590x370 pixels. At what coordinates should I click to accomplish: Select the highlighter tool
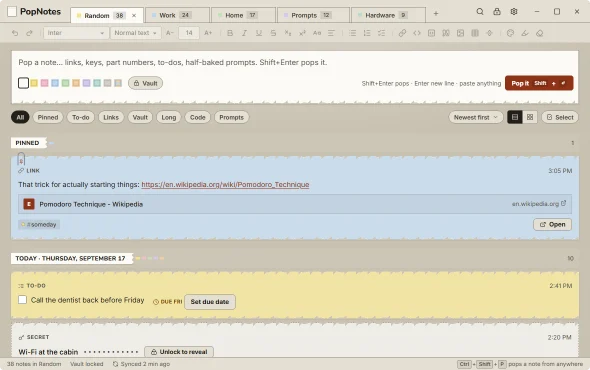(525, 33)
